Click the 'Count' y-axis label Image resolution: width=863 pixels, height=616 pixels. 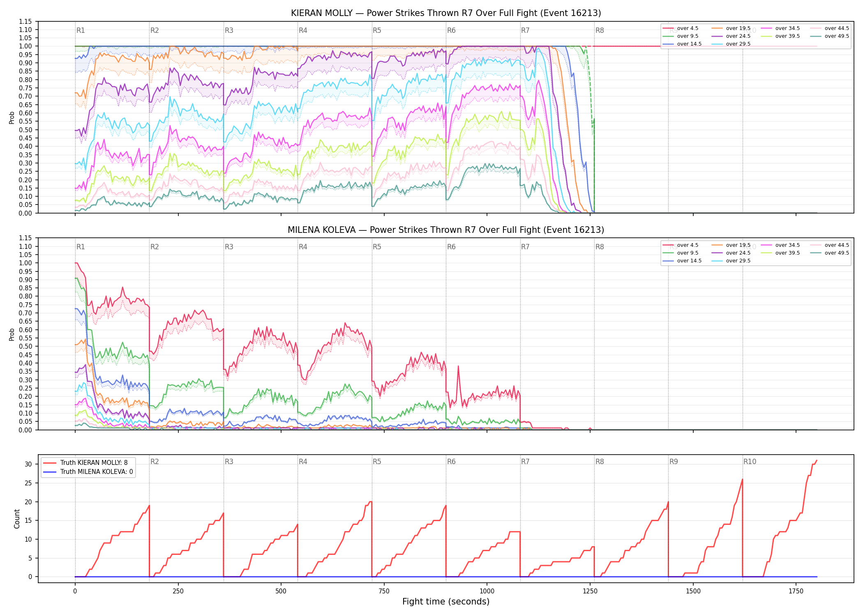17,519
